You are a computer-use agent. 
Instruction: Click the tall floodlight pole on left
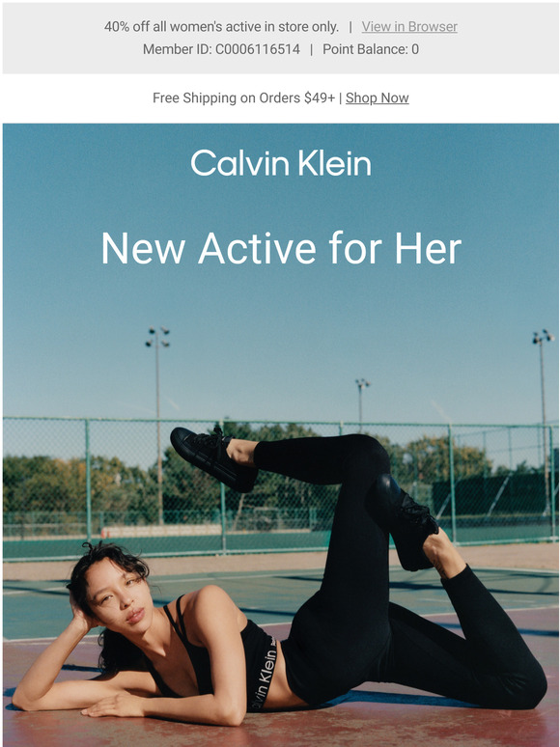(158, 424)
